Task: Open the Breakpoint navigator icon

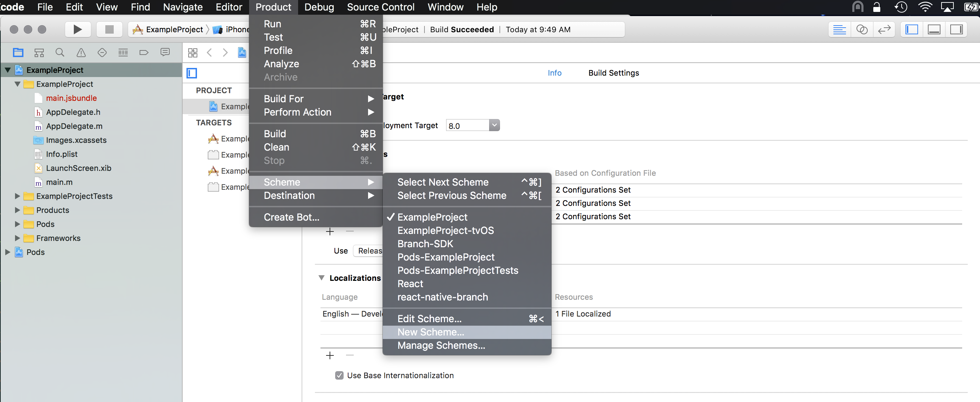Action: (143, 53)
